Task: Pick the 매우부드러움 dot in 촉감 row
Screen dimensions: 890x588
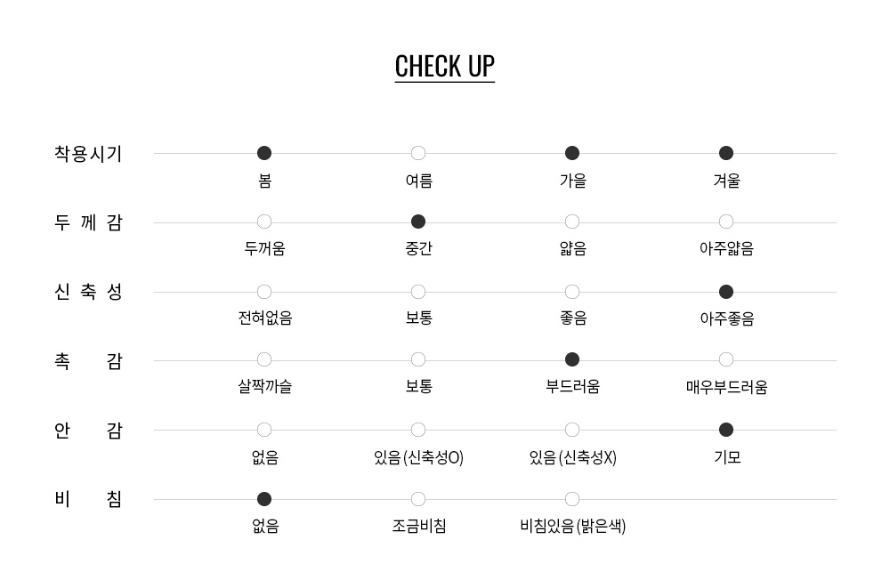Action: (x=726, y=359)
